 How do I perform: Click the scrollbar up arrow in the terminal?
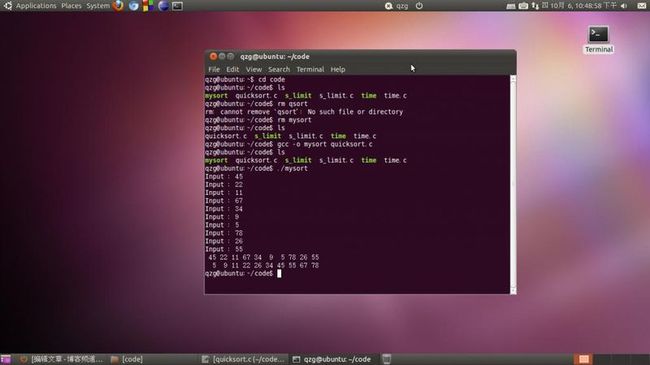coord(513,78)
